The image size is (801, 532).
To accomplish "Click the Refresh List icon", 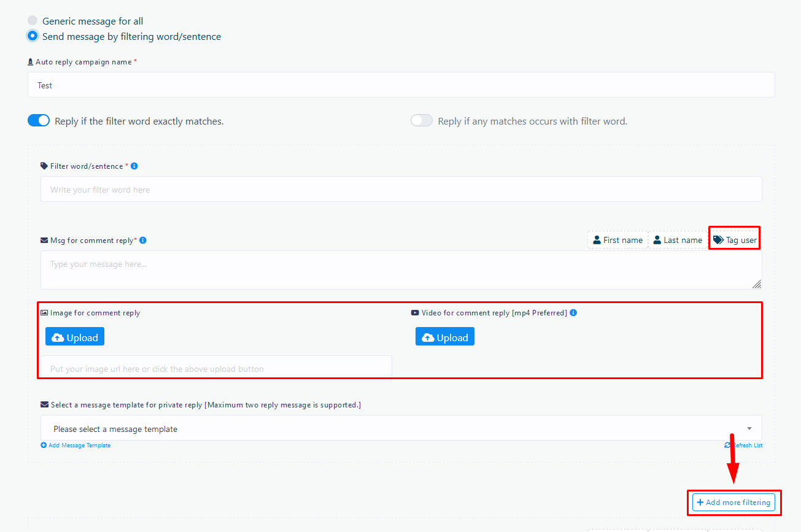I will [x=727, y=445].
